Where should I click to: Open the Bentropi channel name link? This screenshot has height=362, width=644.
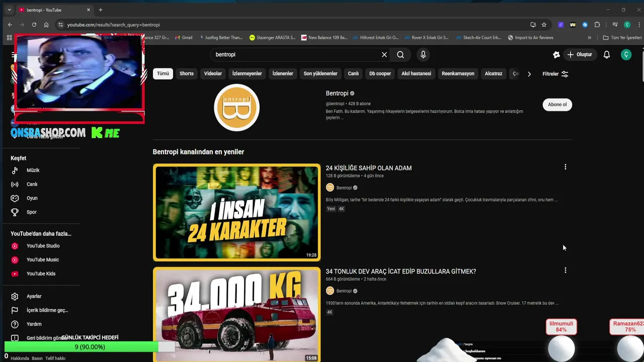(337, 94)
